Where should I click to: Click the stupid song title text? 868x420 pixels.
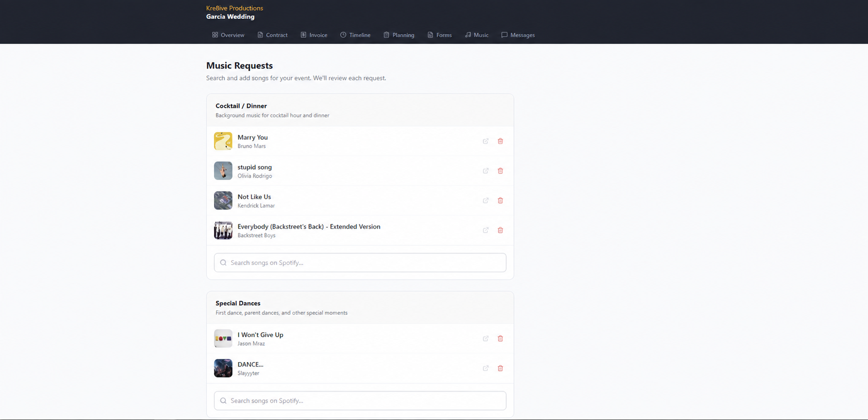point(255,167)
